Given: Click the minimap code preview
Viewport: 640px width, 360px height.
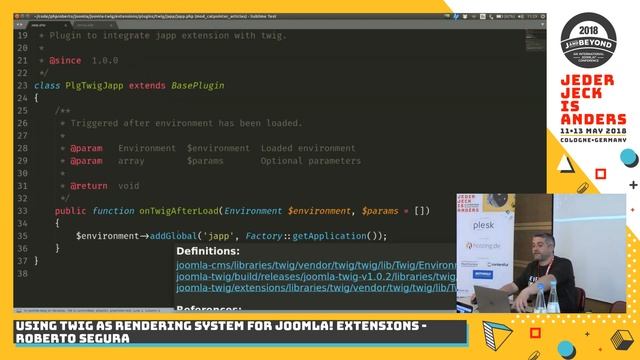Looking at the screenshot, I should click(x=535, y=41).
